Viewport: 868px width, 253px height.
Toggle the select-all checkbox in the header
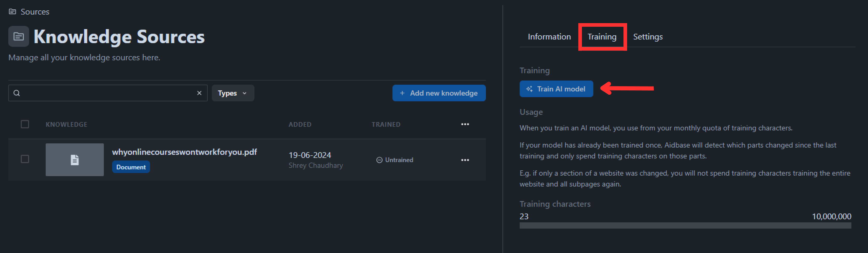pyautogui.click(x=25, y=124)
